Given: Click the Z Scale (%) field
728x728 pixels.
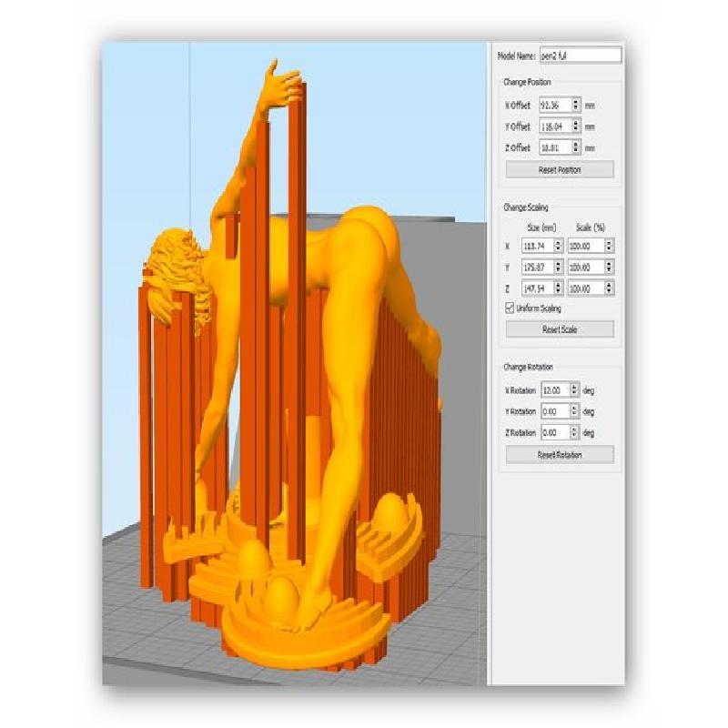Looking at the screenshot, I should [584, 288].
